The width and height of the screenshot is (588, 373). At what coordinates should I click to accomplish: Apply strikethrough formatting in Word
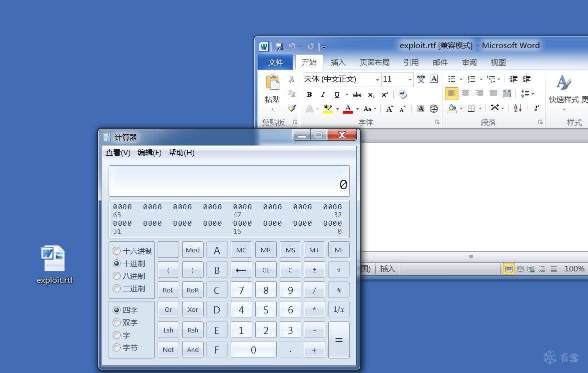(357, 95)
